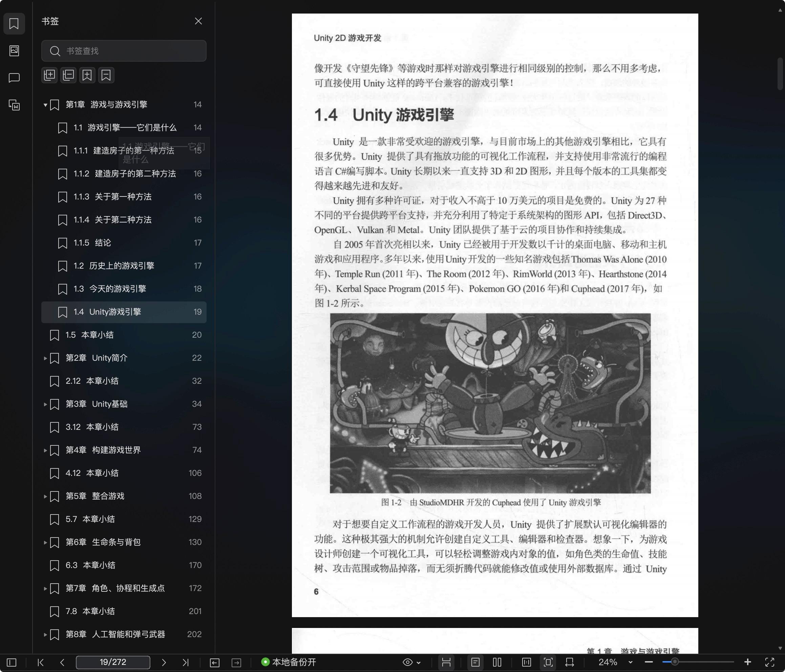Click the 19/272 page number field
This screenshot has height=672, width=785.
coord(113,662)
